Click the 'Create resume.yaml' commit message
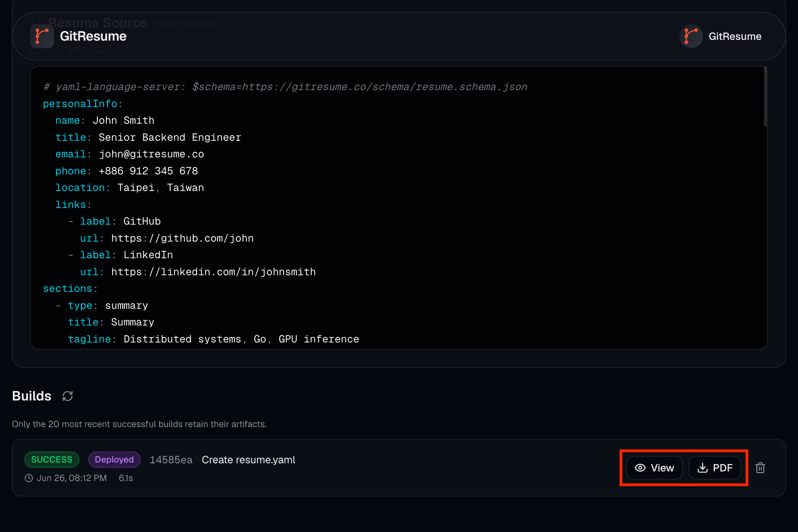798x532 pixels. [x=248, y=460]
